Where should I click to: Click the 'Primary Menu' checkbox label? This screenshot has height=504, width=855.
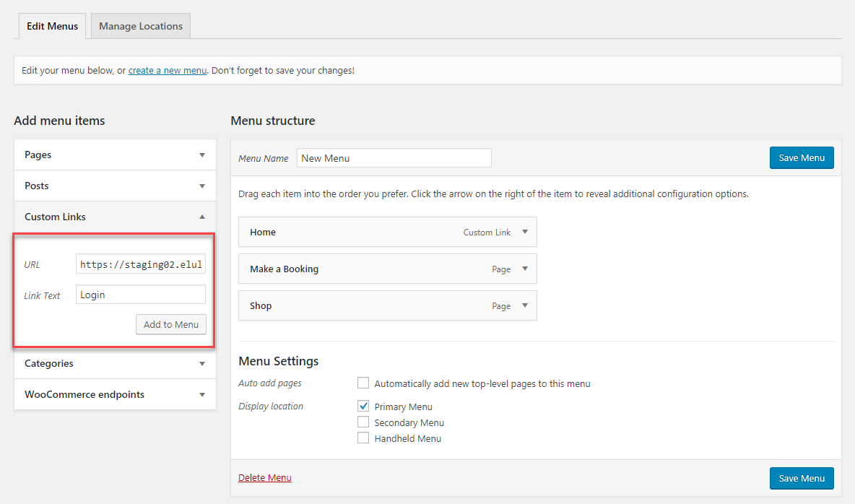coord(403,407)
